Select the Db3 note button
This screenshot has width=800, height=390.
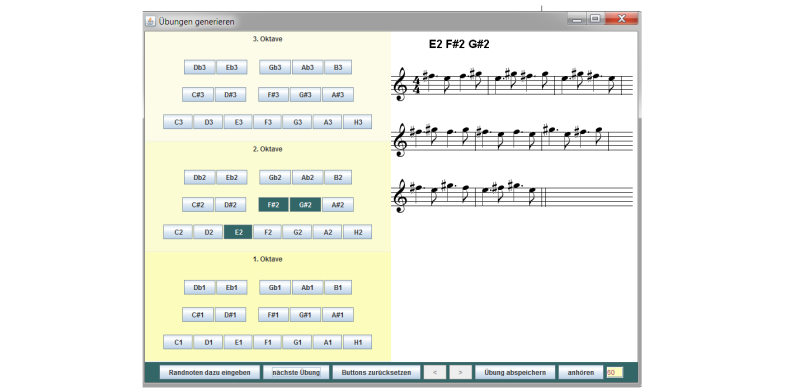click(199, 67)
